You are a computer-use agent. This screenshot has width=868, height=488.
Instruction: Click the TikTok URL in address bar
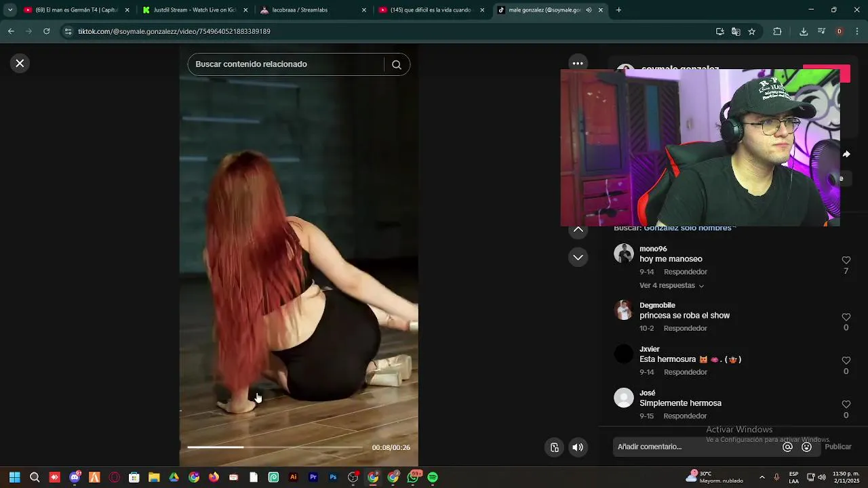click(x=174, y=31)
